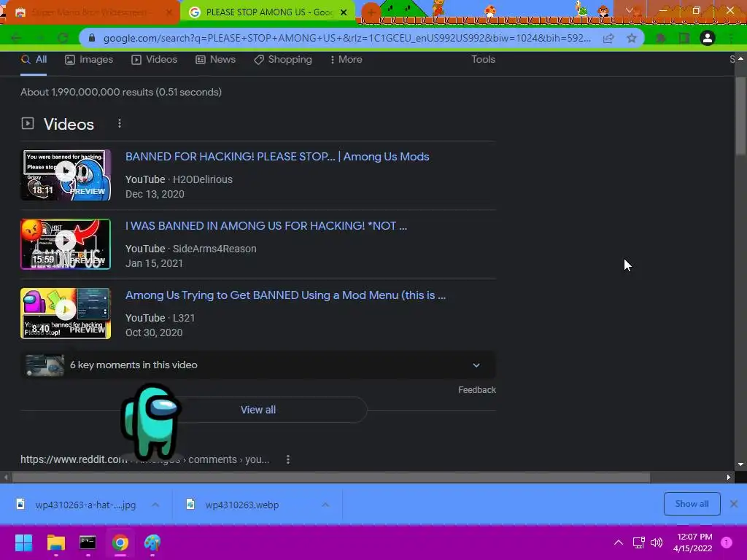Image resolution: width=747 pixels, height=560 pixels.
Task: Close the downloads bar
Action: point(734,504)
